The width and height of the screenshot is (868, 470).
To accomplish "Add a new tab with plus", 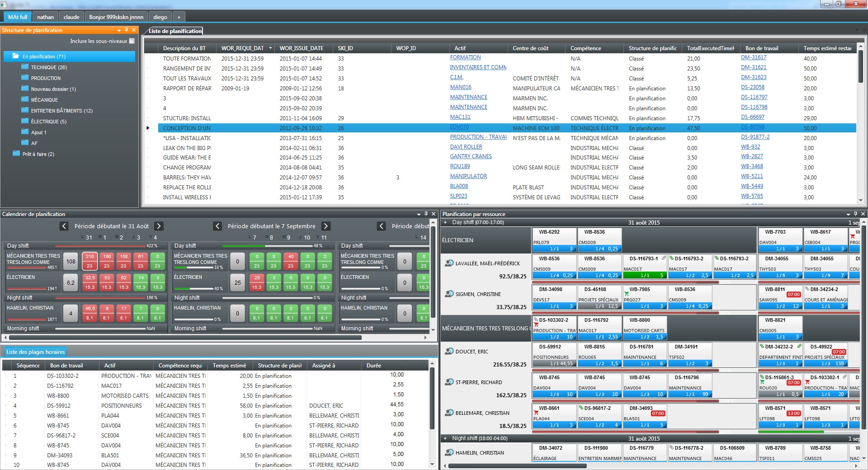I will pos(179,17).
